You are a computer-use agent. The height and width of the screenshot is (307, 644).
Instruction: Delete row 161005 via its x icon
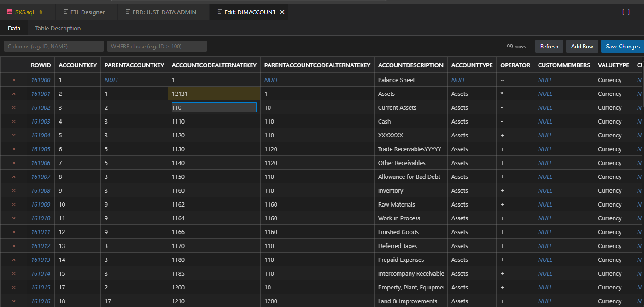pyautogui.click(x=14, y=149)
